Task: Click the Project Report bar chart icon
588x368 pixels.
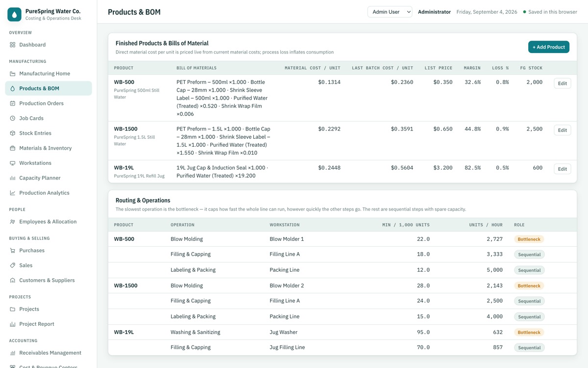Action: [13, 324]
